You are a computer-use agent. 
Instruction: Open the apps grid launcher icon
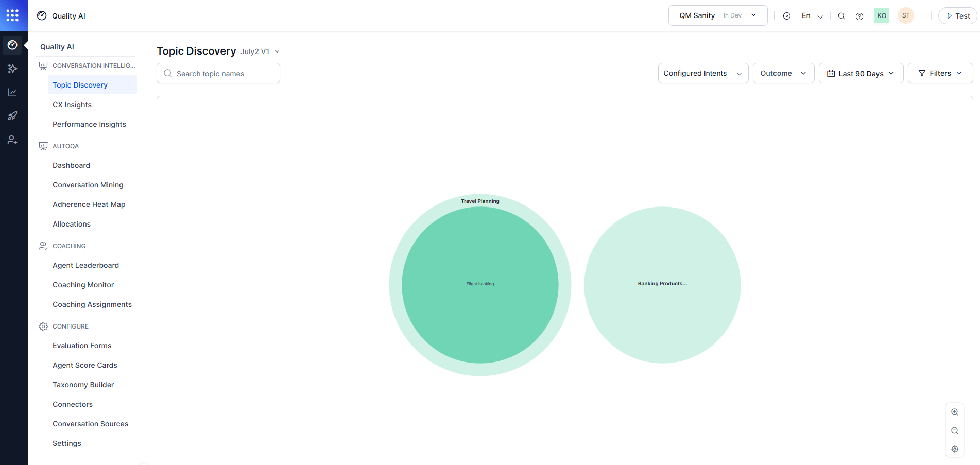[x=12, y=15]
